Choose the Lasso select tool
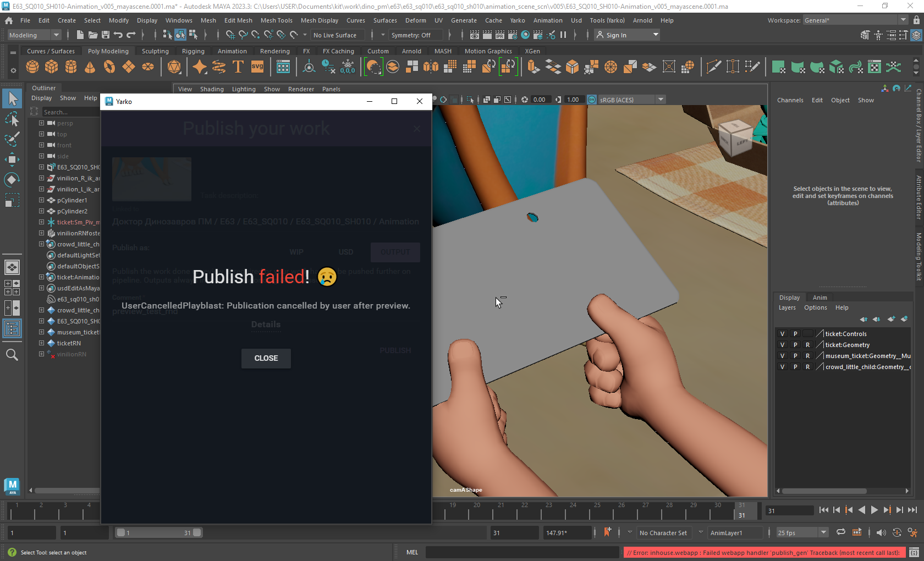The width and height of the screenshot is (924, 561). click(x=12, y=119)
